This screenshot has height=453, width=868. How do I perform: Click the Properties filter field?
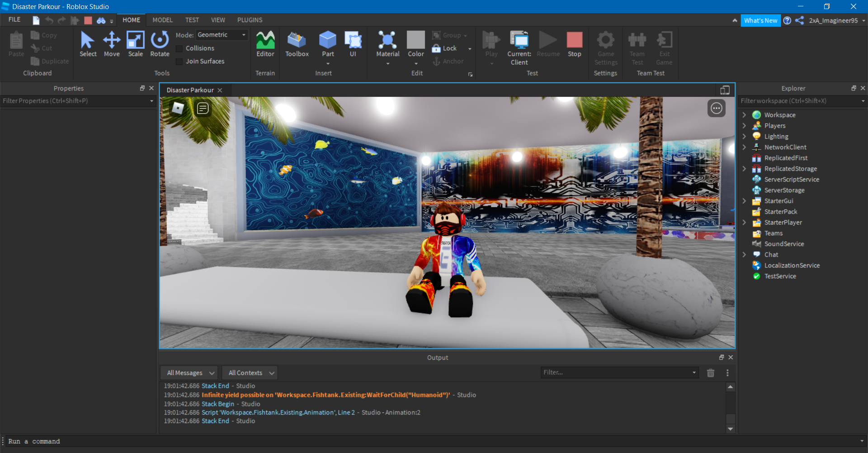[x=78, y=101]
